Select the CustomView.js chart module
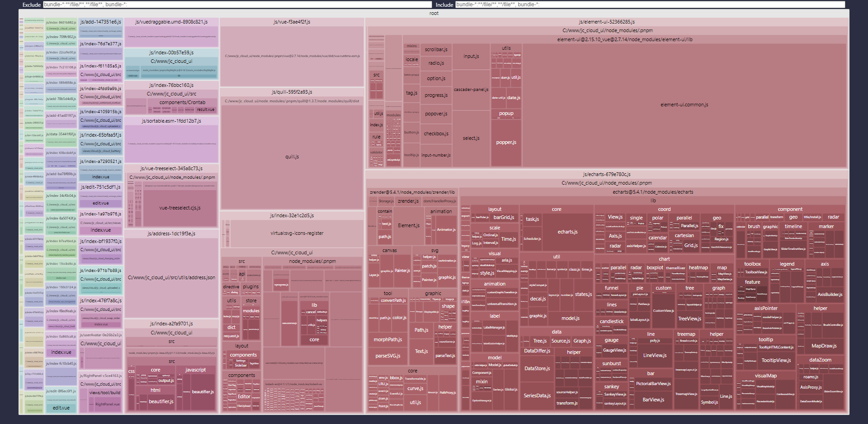The width and height of the screenshot is (868, 424). (663, 310)
